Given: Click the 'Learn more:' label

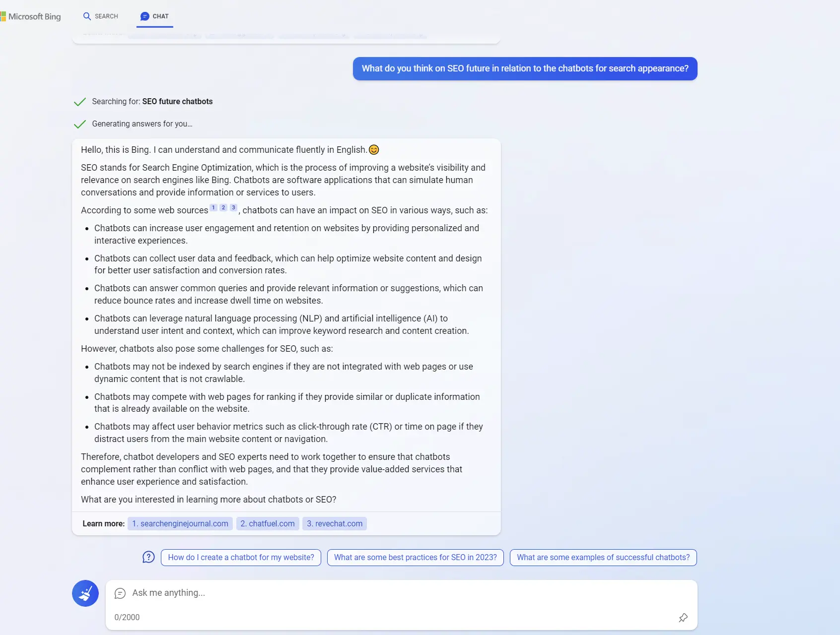Looking at the screenshot, I should (x=103, y=524).
